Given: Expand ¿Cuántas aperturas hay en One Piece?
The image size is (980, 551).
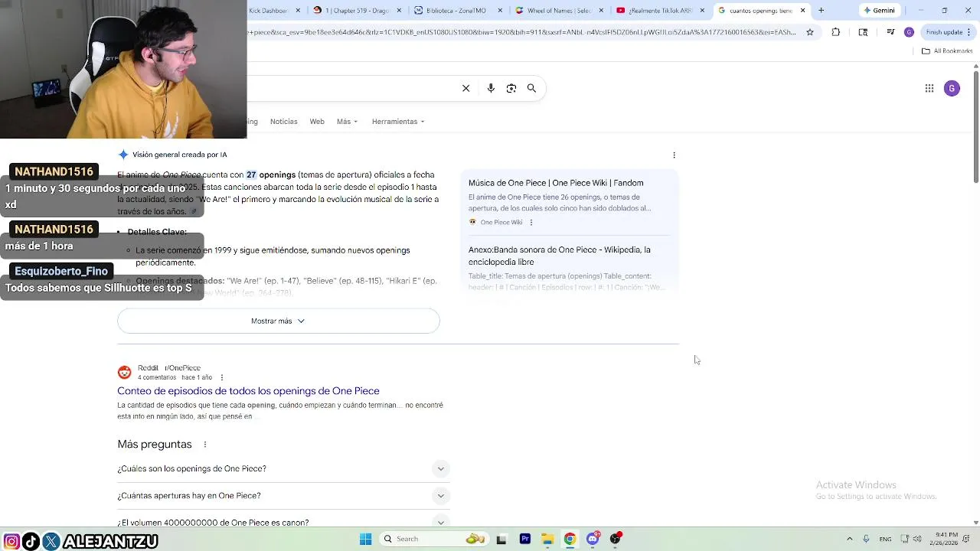Looking at the screenshot, I should (x=283, y=496).
